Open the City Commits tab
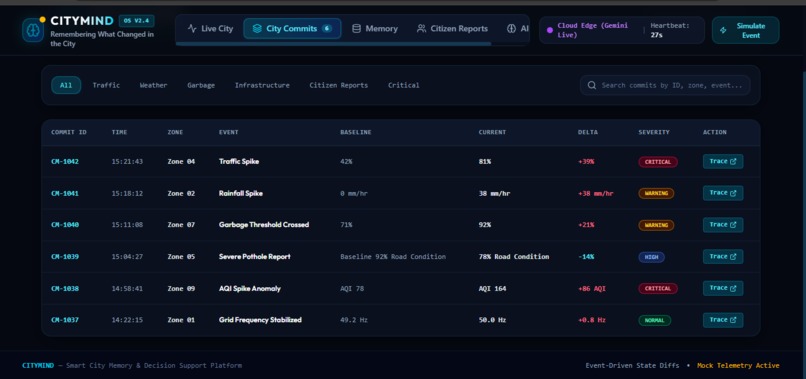Image resolution: width=806 pixels, height=379 pixels. [x=292, y=29]
